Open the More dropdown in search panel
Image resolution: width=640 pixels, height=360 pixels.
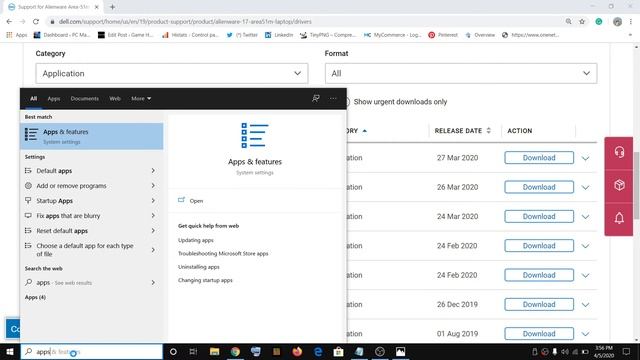(141, 98)
